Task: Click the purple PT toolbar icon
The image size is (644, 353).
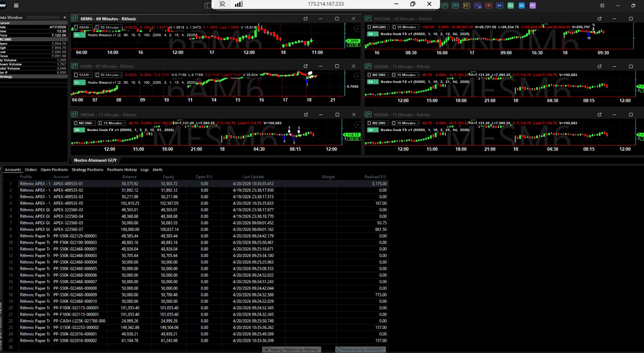Action: (x=533, y=6)
